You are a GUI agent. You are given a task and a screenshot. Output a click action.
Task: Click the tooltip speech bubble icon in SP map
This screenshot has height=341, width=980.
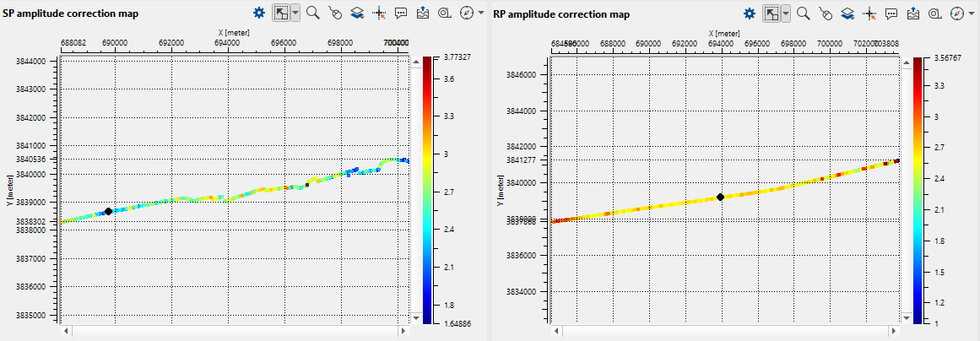coord(401,14)
